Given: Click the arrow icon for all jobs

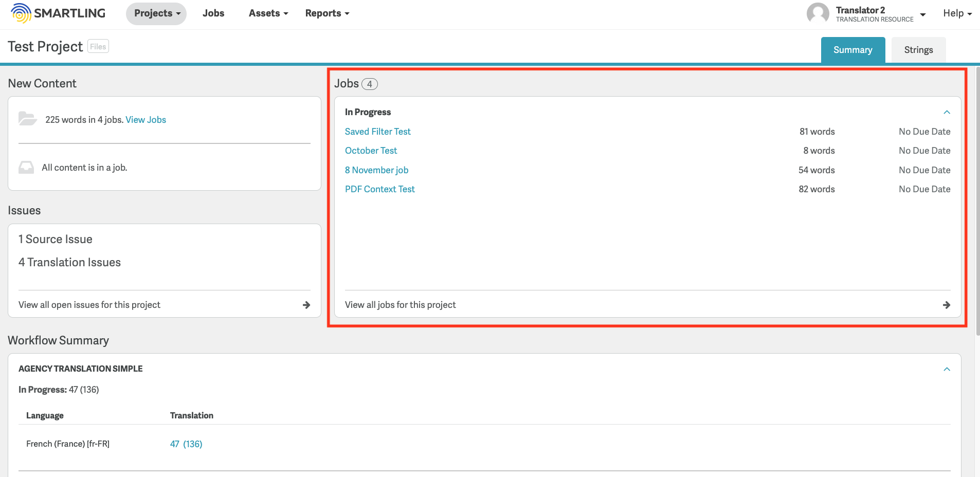Looking at the screenshot, I should [947, 305].
